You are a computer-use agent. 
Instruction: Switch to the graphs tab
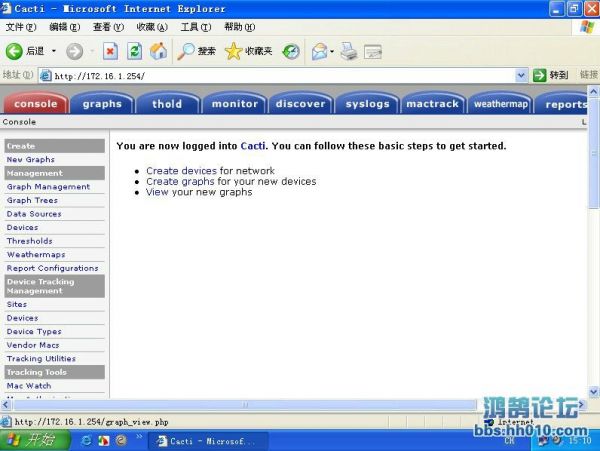102,104
